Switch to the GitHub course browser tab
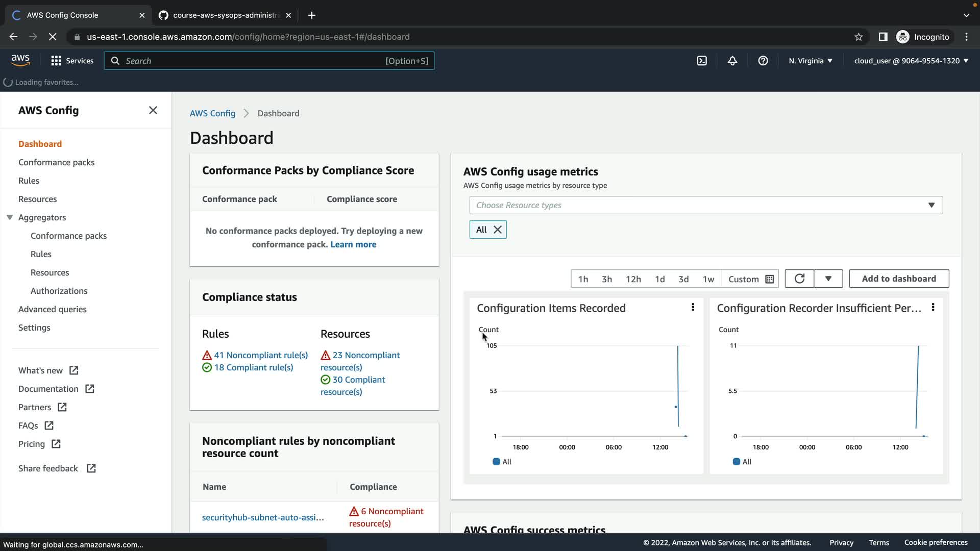 point(225,15)
